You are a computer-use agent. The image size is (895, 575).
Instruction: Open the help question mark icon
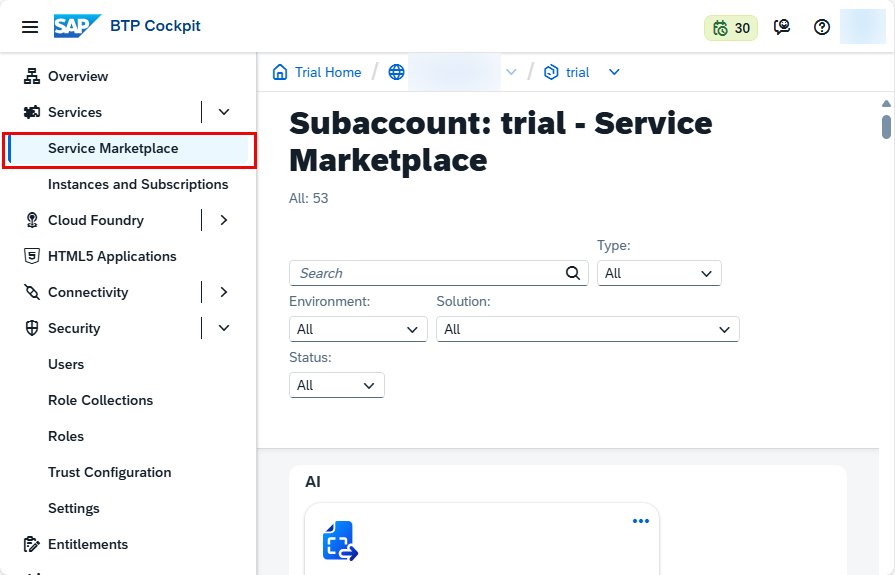coord(821,27)
